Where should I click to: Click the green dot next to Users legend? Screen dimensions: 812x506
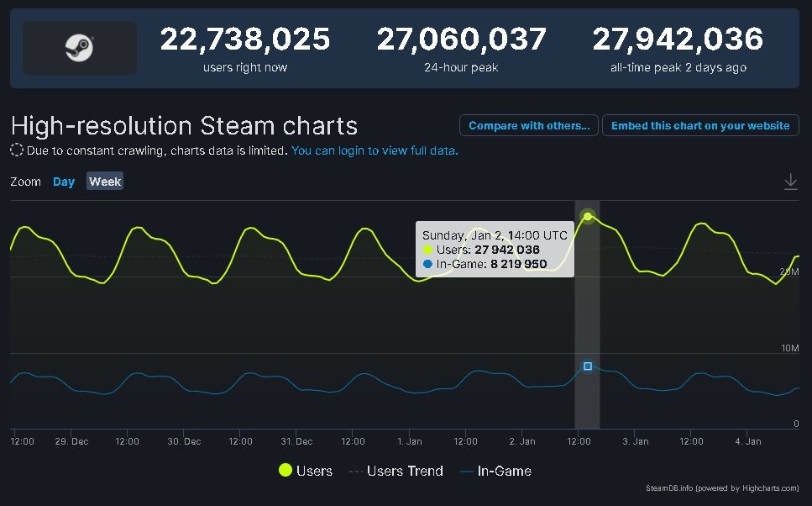(x=286, y=471)
